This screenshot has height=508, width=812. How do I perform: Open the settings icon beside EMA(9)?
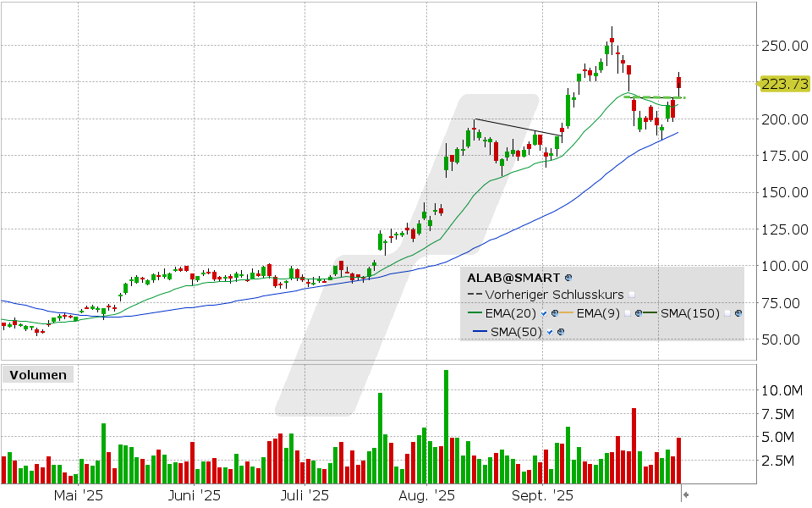[639, 313]
